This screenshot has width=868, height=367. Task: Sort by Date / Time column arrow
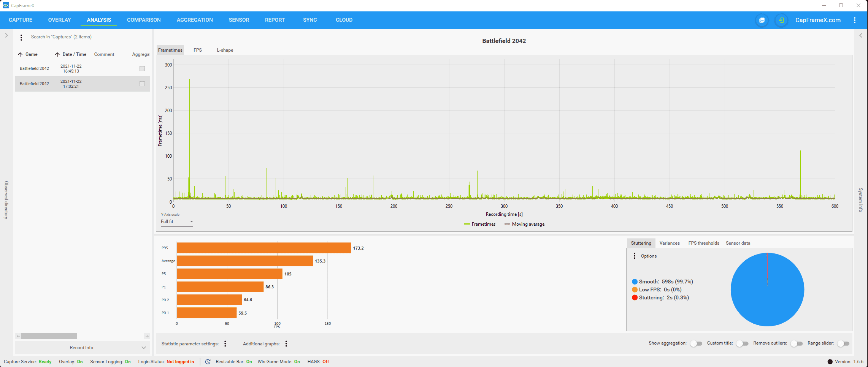pos(57,54)
